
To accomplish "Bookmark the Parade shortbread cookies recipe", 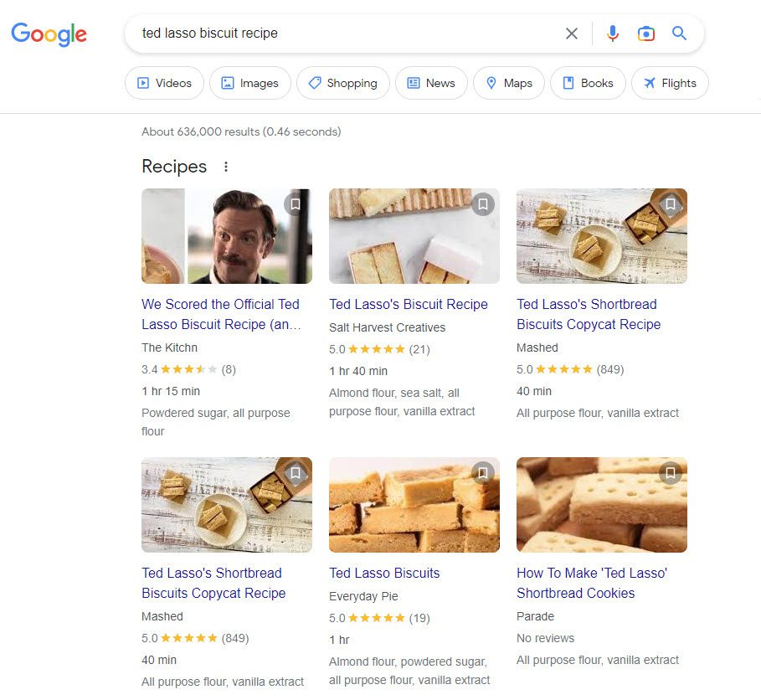I will click(x=671, y=472).
